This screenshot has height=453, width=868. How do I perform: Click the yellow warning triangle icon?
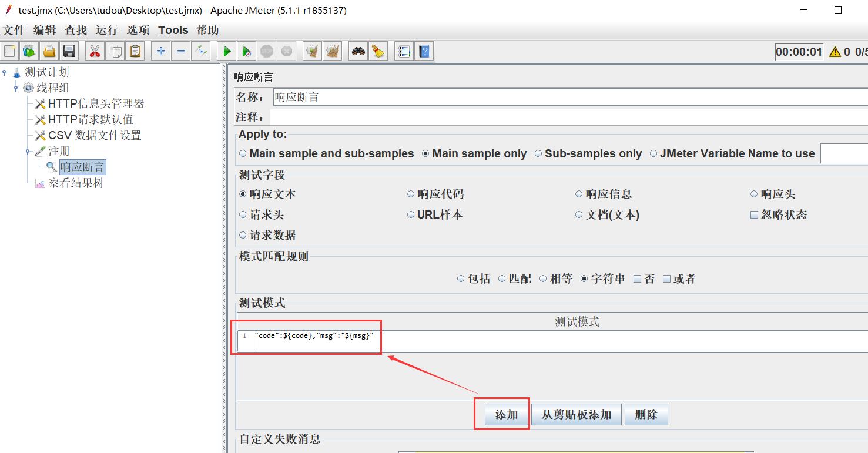coord(835,52)
